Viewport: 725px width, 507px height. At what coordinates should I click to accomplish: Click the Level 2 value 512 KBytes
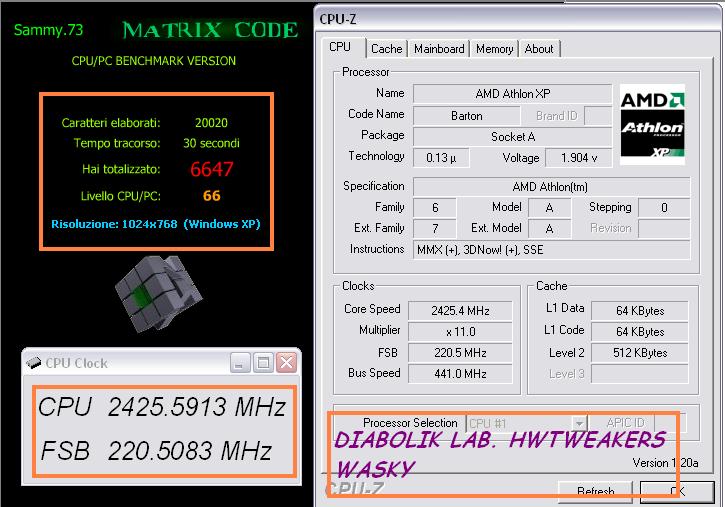(639, 353)
